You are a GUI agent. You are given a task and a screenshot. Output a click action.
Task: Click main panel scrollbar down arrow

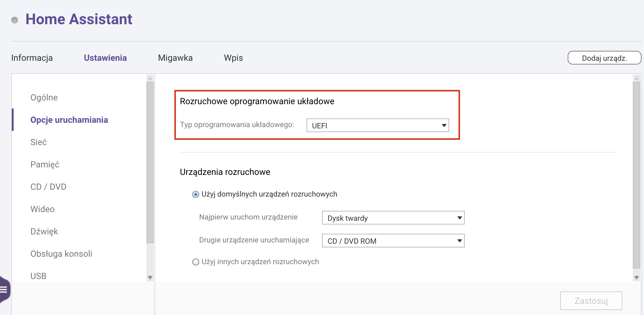[637, 277]
